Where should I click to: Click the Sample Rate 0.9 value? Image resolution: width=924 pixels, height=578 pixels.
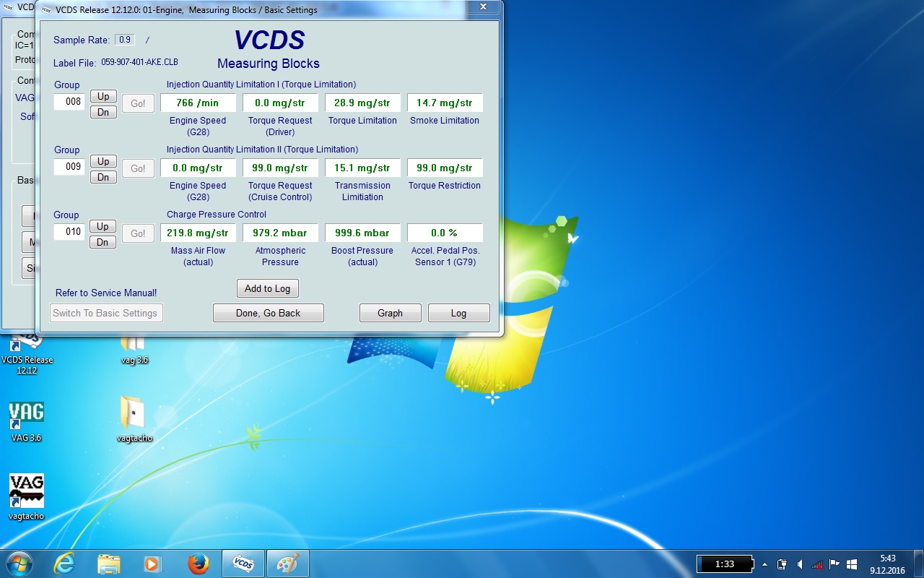pos(125,40)
